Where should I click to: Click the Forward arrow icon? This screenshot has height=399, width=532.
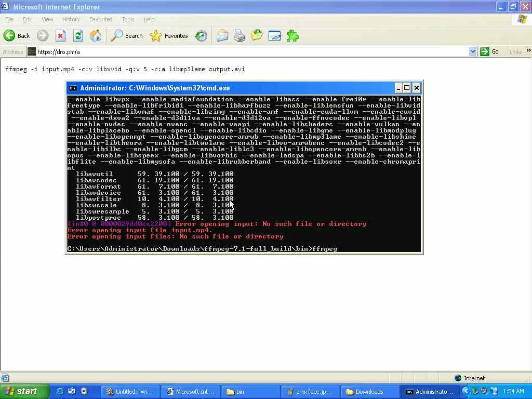43,36
